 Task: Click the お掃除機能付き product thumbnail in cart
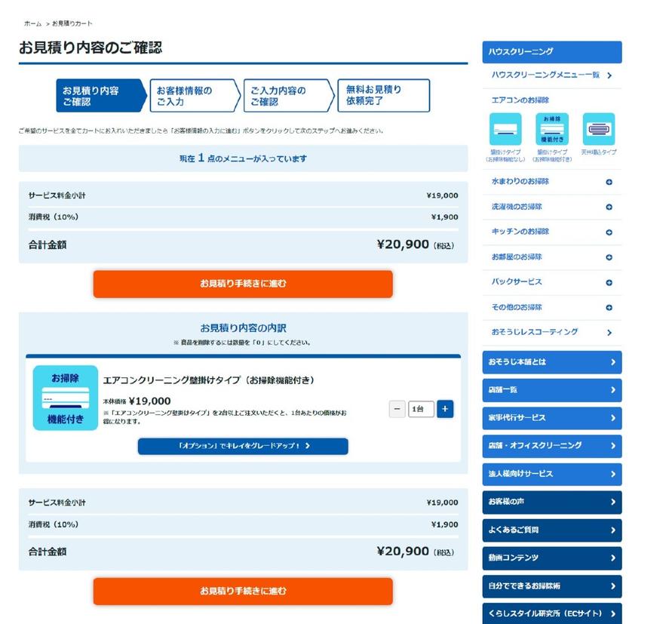point(65,398)
